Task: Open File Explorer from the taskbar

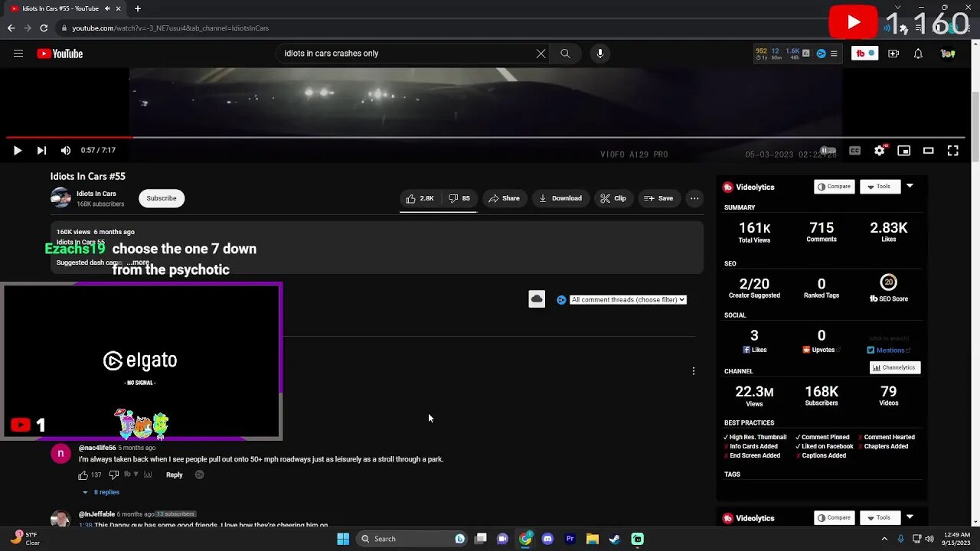Action: (592, 539)
